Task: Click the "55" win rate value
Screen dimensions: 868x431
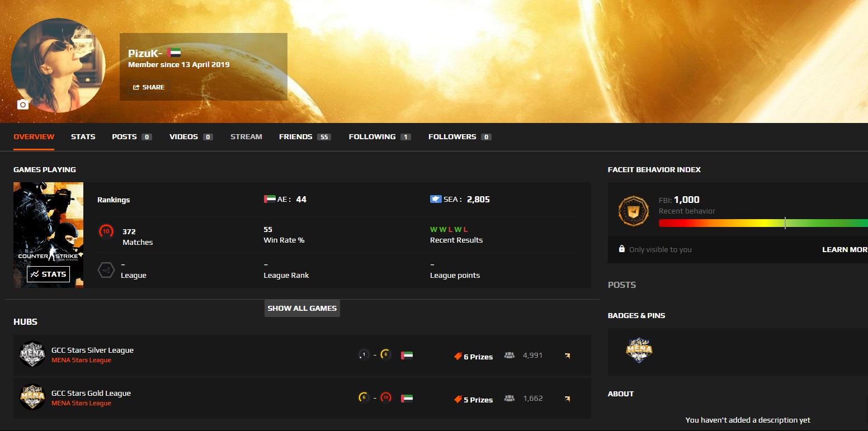Action: pyautogui.click(x=268, y=230)
